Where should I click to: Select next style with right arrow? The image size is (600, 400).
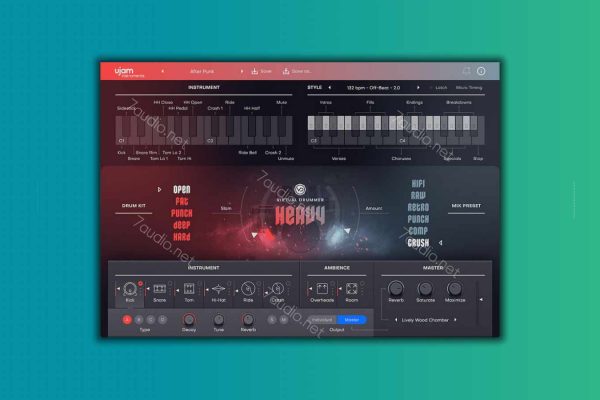pos(418,88)
